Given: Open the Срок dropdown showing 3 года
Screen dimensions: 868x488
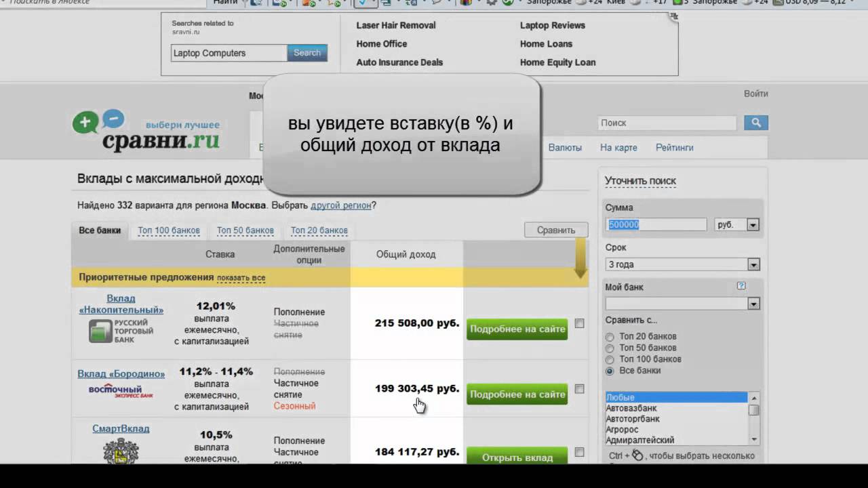Looking at the screenshot, I should tap(683, 264).
